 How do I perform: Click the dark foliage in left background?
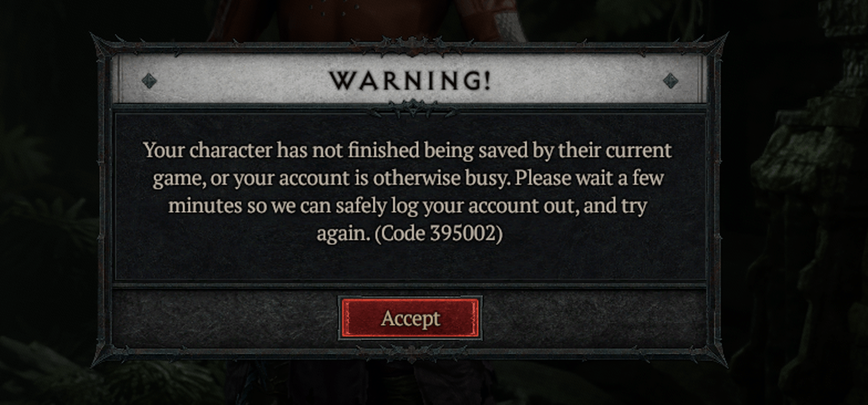[47, 207]
